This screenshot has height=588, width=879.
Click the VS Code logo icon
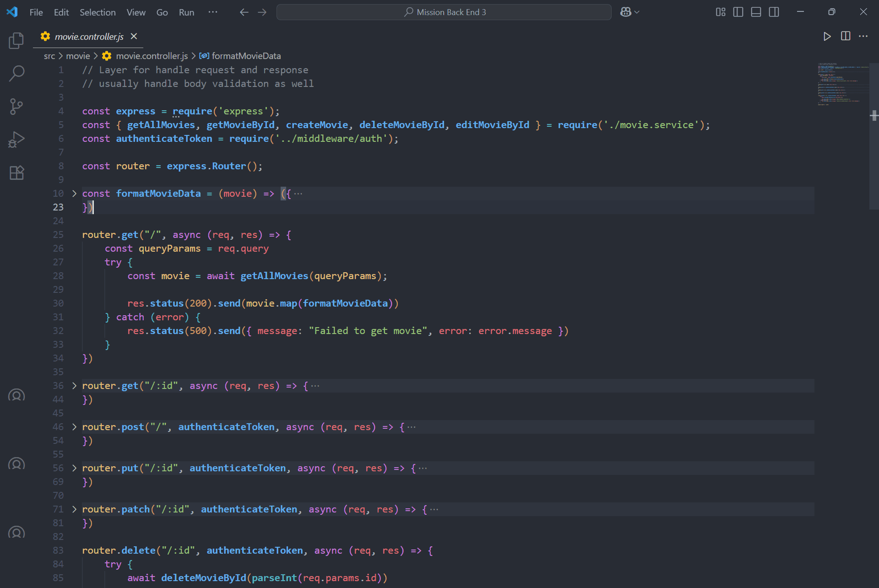pos(12,12)
